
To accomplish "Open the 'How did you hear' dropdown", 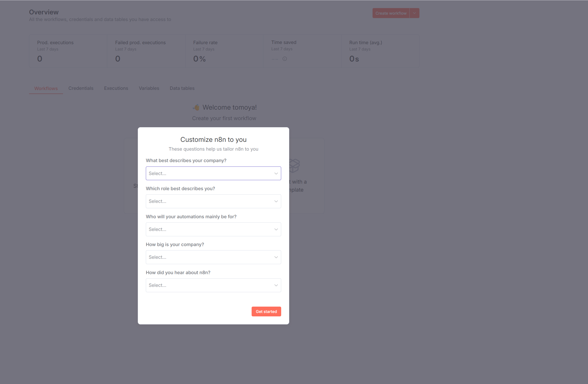I will coord(213,285).
